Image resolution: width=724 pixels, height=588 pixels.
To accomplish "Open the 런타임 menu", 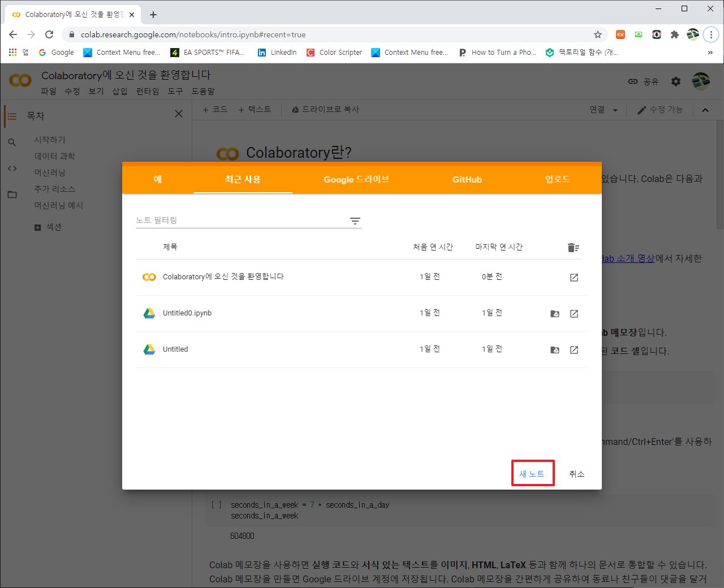I will (x=148, y=91).
